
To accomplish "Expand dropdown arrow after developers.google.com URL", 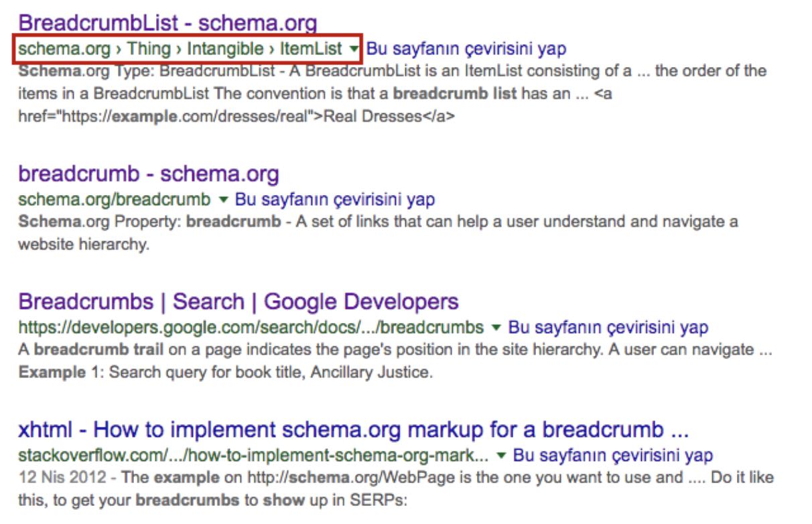I will tap(496, 328).
